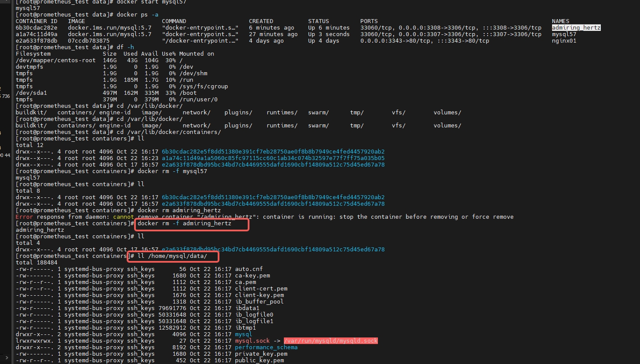Screen dimensions: 640x364
Task: Click file size 12582912
Action: coord(172,328)
